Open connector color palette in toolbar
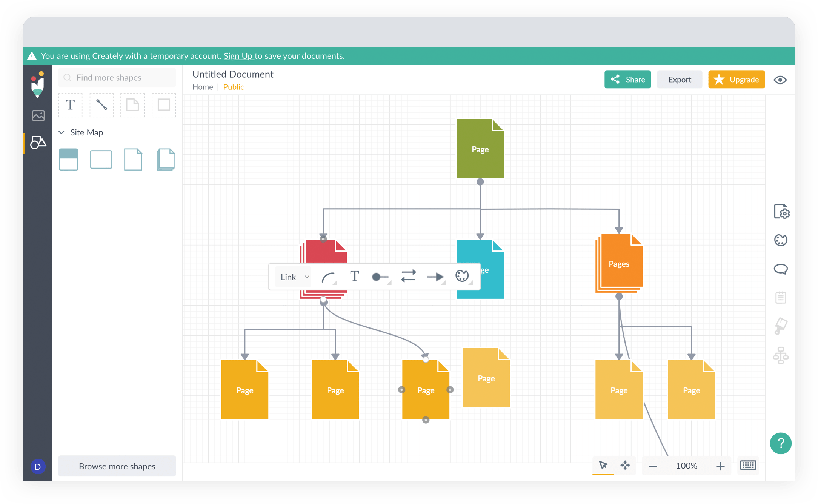Viewport: 818px width, 504px height. point(463,277)
